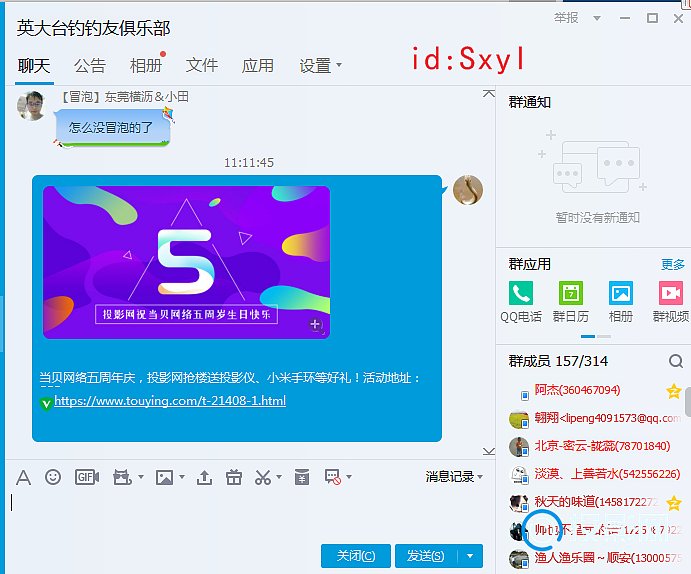Open QQ电话 group app
The width and height of the screenshot is (691, 574).
pos(521,302)
